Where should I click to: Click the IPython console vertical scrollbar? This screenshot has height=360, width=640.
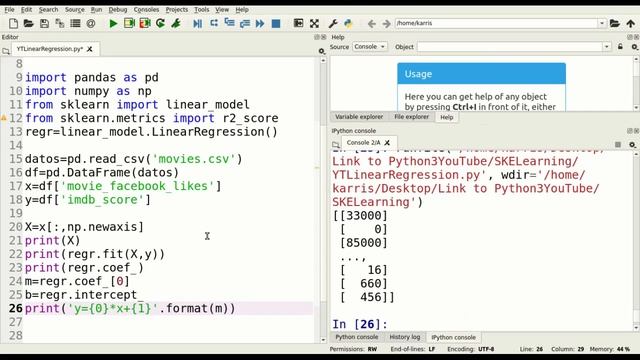coord(636,240)
